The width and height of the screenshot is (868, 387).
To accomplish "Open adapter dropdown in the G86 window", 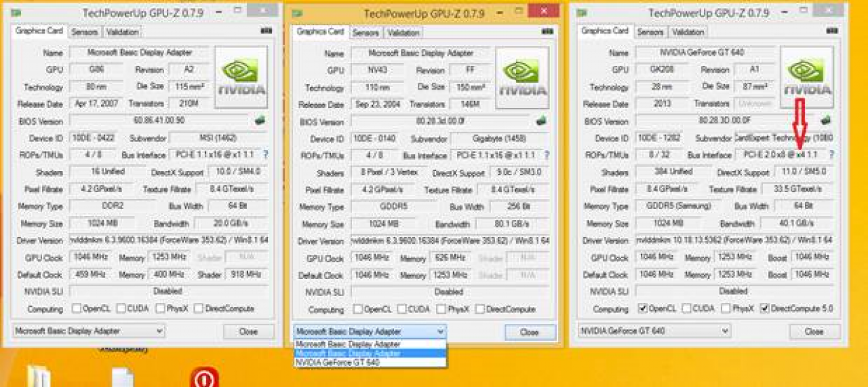I will 89,331.
